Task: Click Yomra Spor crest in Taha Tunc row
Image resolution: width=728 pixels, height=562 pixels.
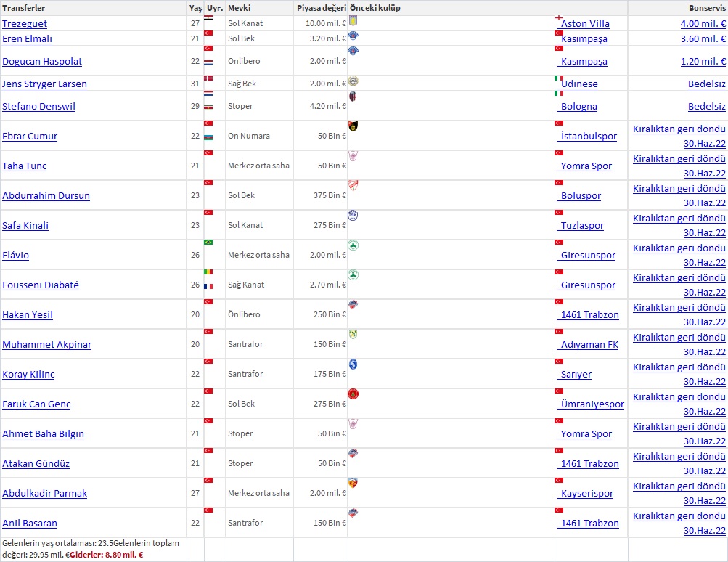Action: coord(353,155)
